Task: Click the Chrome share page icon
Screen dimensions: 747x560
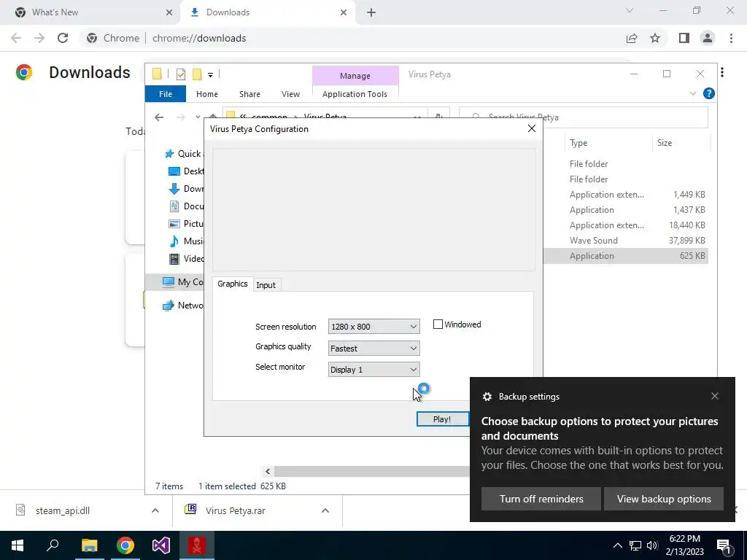Action: click(x=632, y=38)
